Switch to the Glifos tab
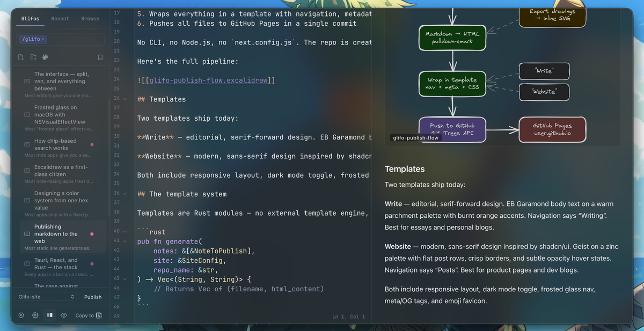 click(30, 19)
